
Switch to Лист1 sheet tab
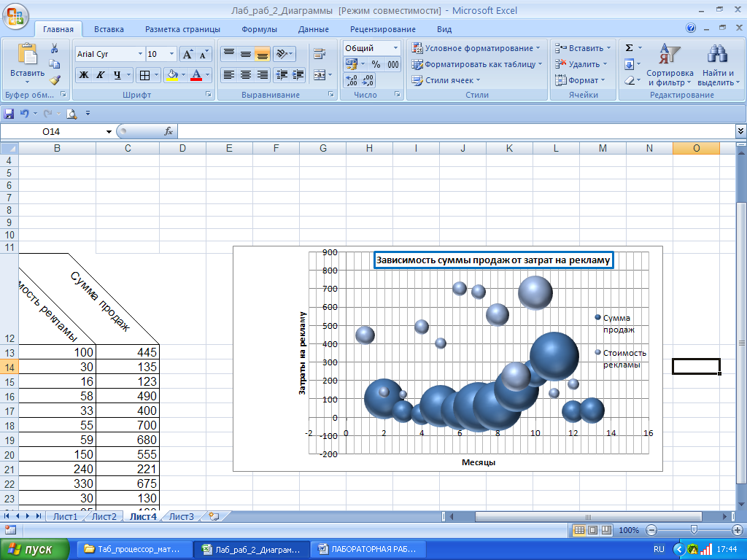click(x=65, y=517)
